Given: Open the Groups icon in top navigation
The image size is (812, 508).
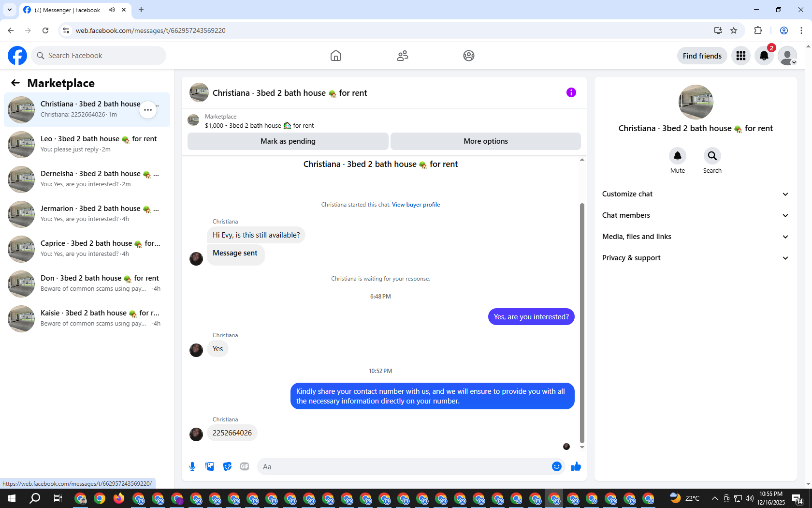Looking at the screenshot, I should pos(469,56).
